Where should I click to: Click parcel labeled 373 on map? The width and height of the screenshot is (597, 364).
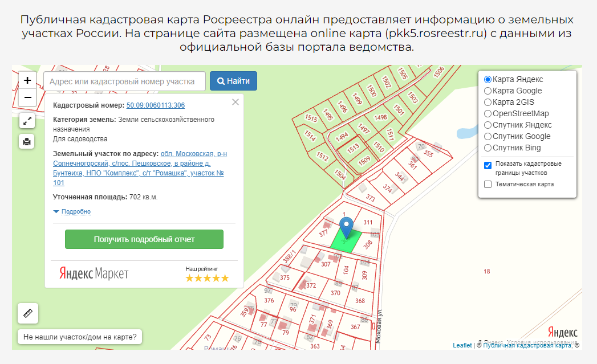(x=371, y=198)
